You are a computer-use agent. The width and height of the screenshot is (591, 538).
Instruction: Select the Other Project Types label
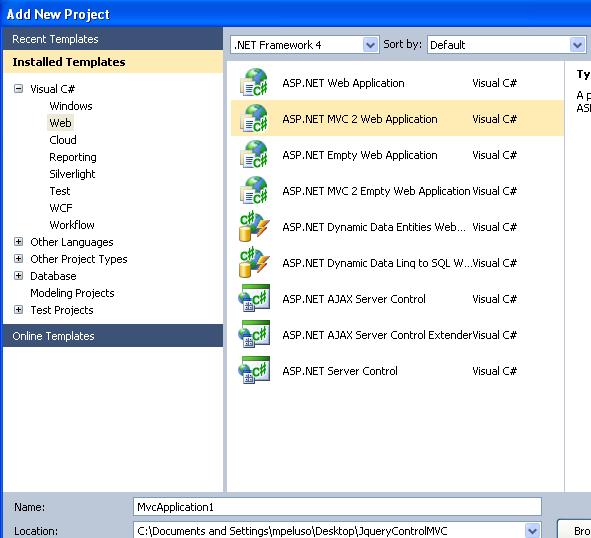click(x=79, y=259)
